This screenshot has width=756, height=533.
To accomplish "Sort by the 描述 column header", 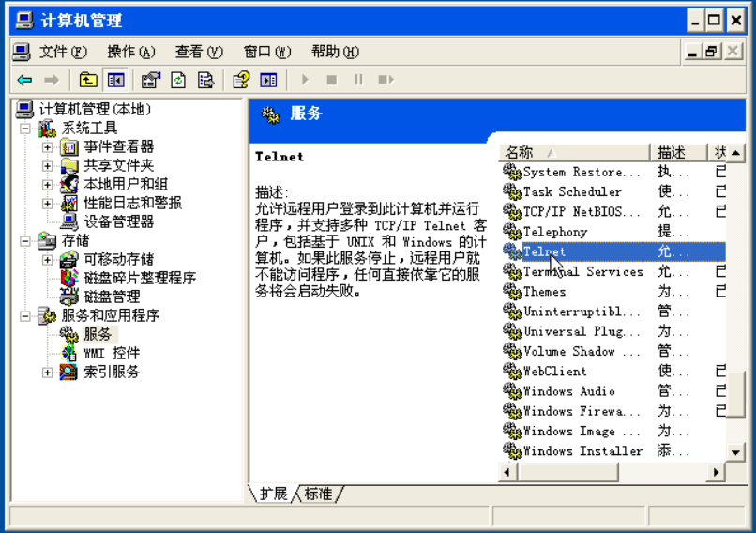I will (x=678, y=153).
